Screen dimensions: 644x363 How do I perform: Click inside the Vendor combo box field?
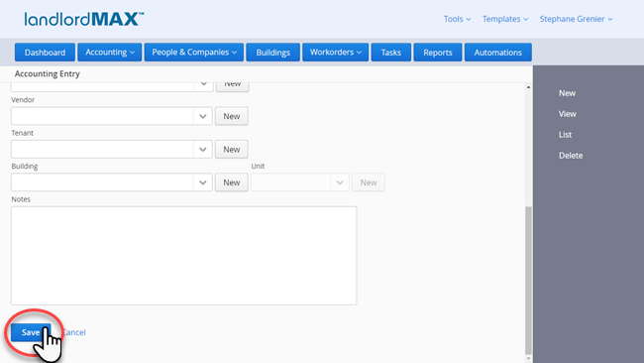pyautogui.click(x=102, y=116)
